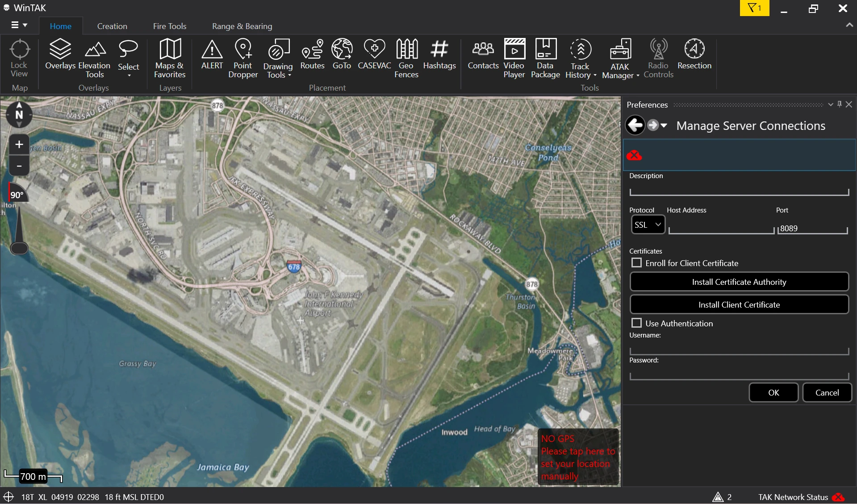Click the map tilt slider handle
The image size is (857, 504).
pos(19,248)
